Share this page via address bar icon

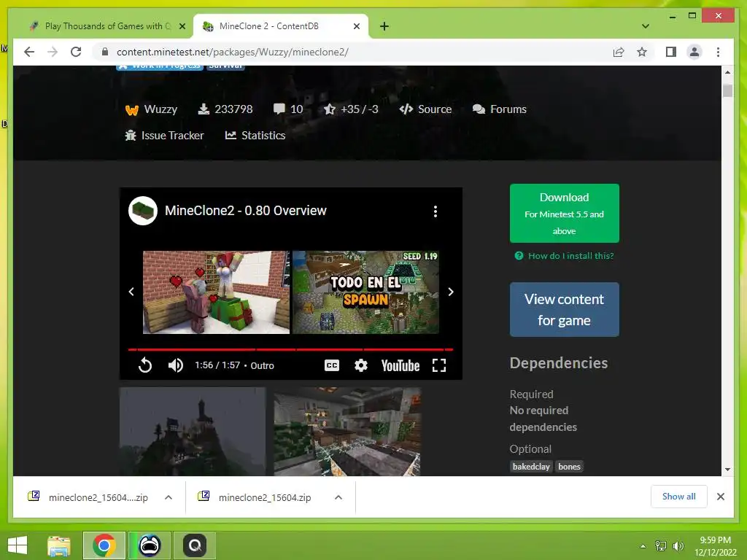pyautogui.click(x=619, y=52)
